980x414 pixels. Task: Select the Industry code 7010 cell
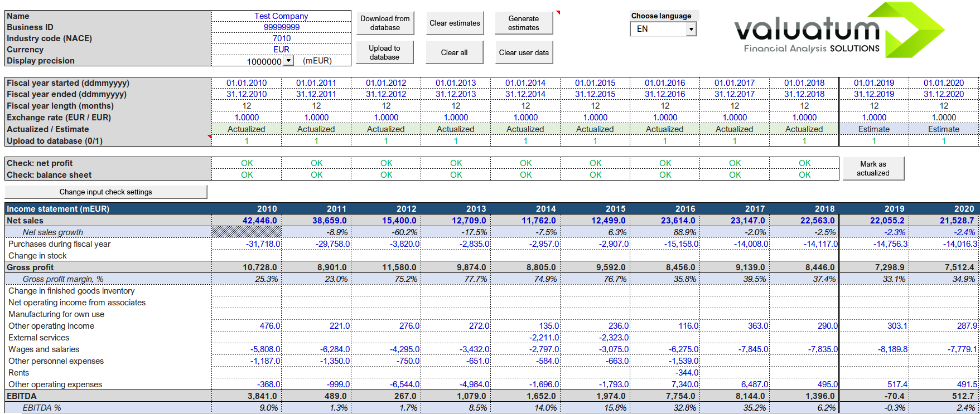point(281,38)
